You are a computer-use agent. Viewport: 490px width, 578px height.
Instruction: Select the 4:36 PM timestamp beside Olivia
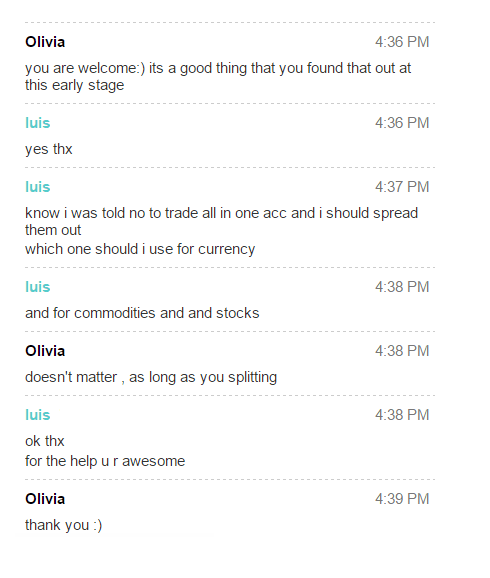point(402,42)
